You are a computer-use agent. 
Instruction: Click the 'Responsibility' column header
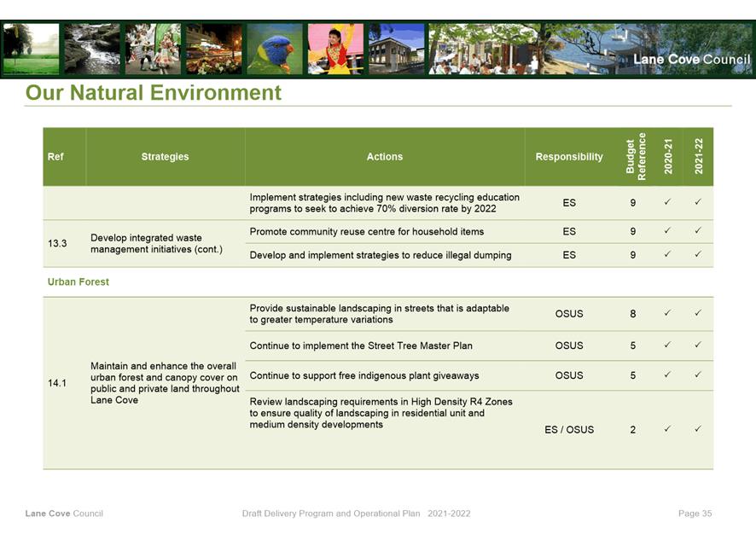569,157
